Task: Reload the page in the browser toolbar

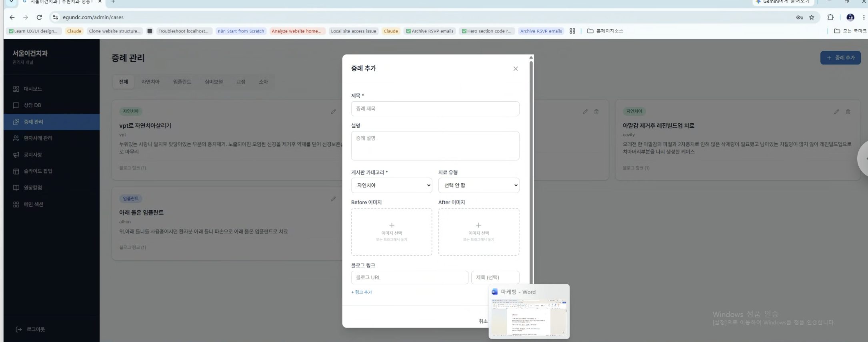Action: tap(39, 17)
